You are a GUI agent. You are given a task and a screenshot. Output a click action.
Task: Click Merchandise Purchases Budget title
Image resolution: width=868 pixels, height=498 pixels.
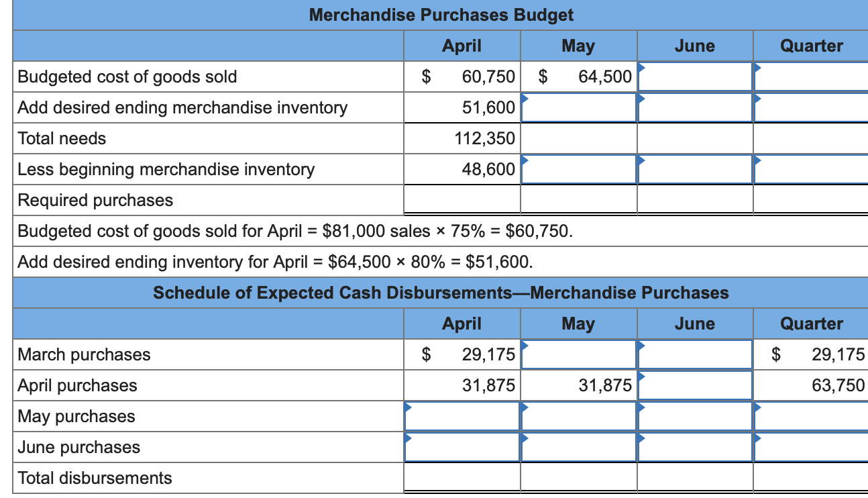click(441, 15)
